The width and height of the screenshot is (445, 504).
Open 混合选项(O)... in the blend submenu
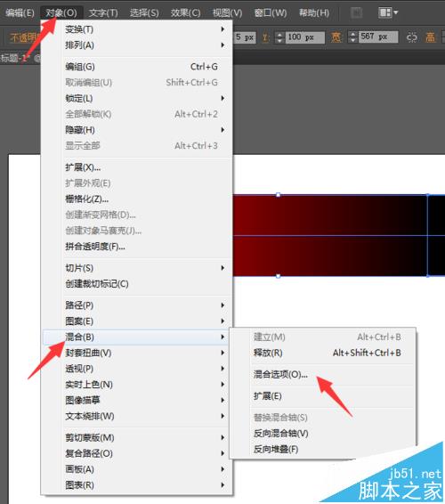pos(322,374)
